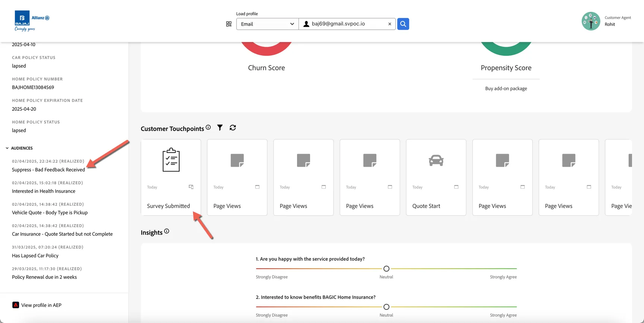Viewport: 644px width, 323px height.
Task: Click the person icon in the profile field
Action: [306, 24]
